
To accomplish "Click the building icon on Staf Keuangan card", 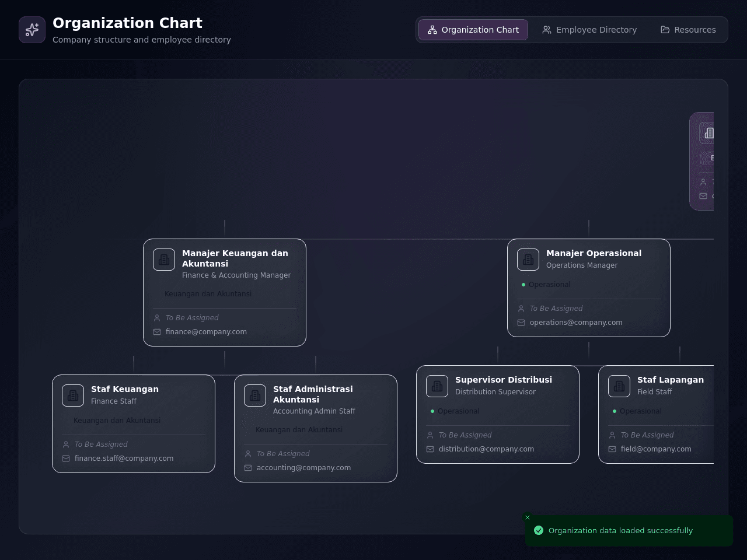I will pos(73,395).
